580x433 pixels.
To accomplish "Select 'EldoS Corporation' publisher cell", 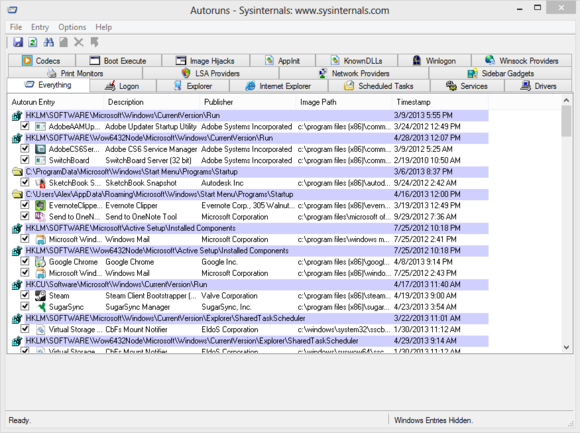I will pyautogui.click(x=230, y=329).
